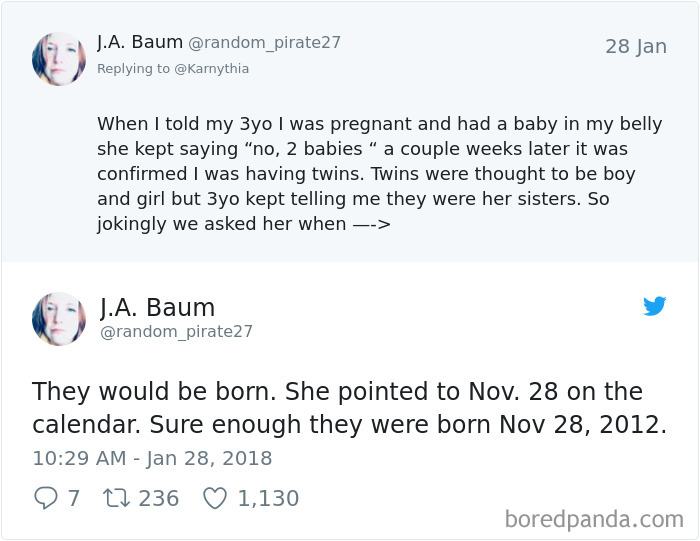Click the like count "1,130"

point(268,498)
